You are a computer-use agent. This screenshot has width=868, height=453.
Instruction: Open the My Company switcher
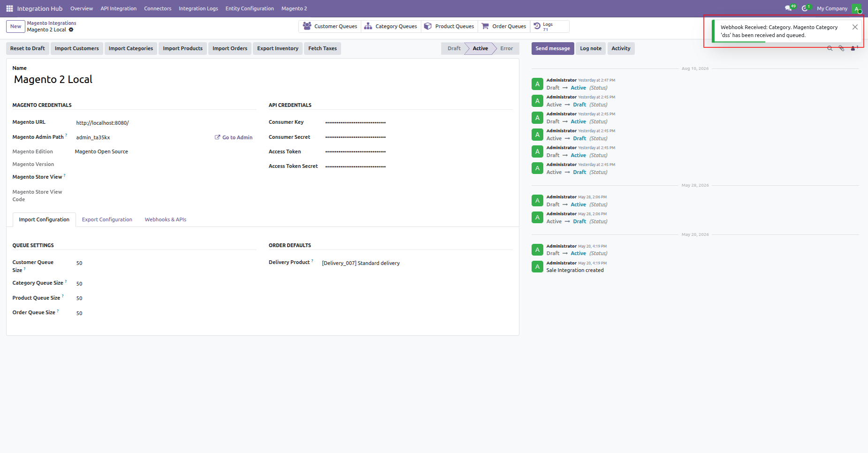click(x=832, y=8)
